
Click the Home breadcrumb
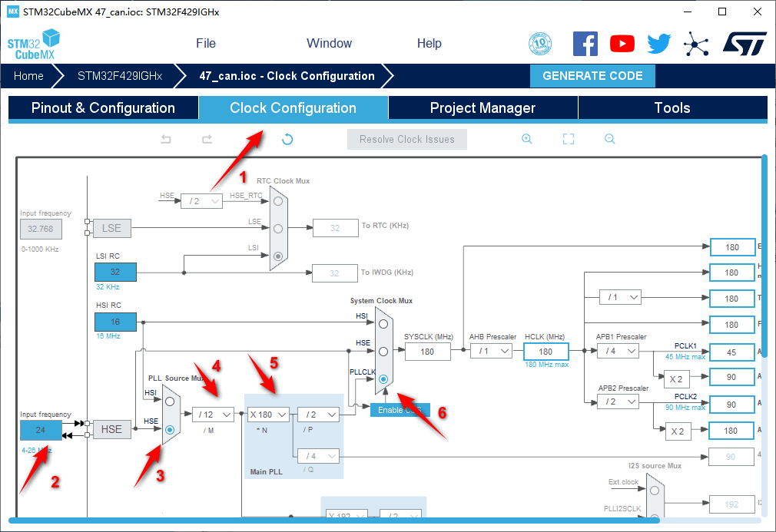(28, 76)
